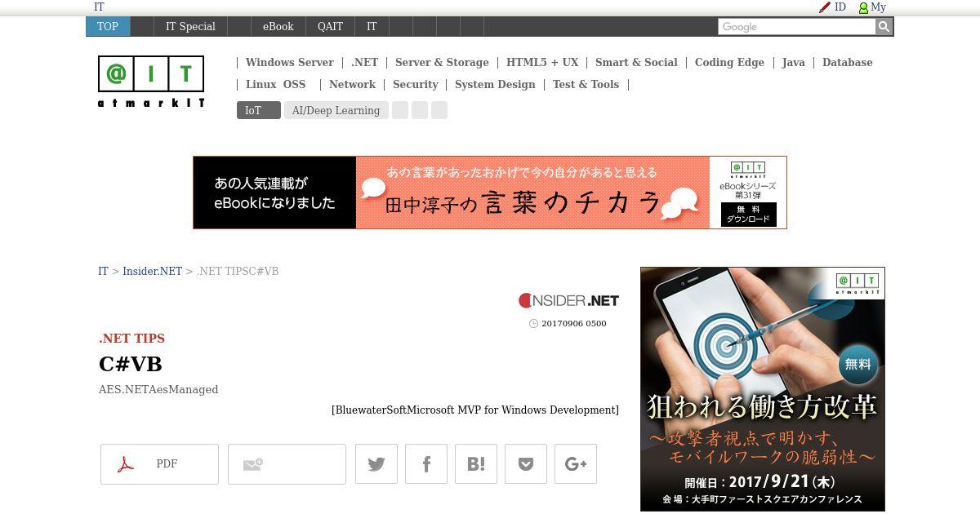This screenshot has height=514, width=980.
Task: Click the Google search input field
Action: click(x=796, y=27)
